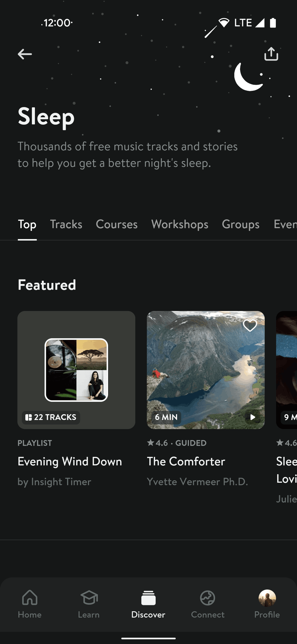This screenshot has height=644, width=297.
Task: Open Profile avatar in bottom bar
Action: [x=267, y=598]
